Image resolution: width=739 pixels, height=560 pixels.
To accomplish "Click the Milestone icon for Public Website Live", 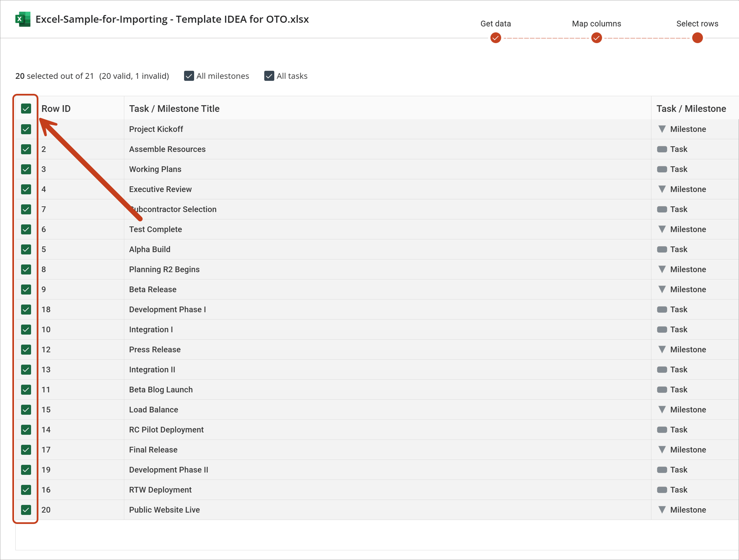I will (x=662, y=510).
